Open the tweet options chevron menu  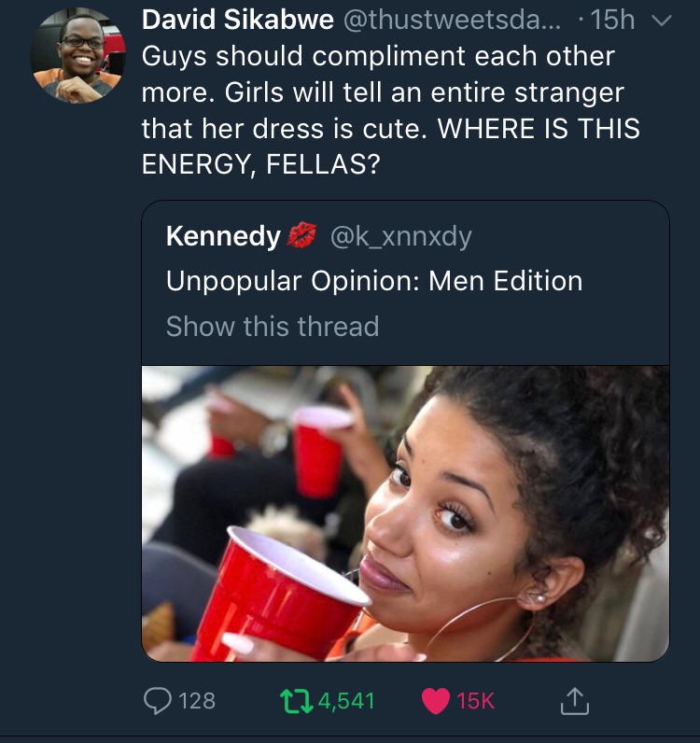tap(661, 21)
